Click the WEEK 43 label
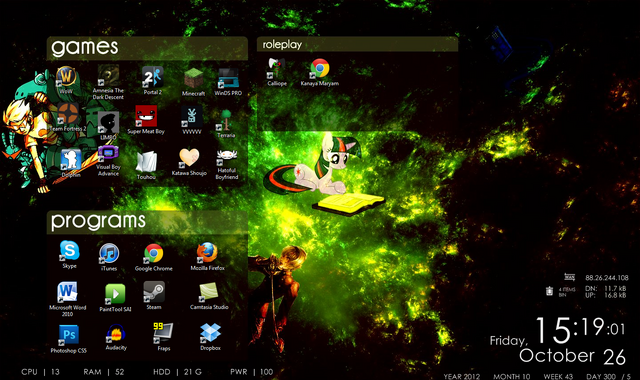 point(558,376)
